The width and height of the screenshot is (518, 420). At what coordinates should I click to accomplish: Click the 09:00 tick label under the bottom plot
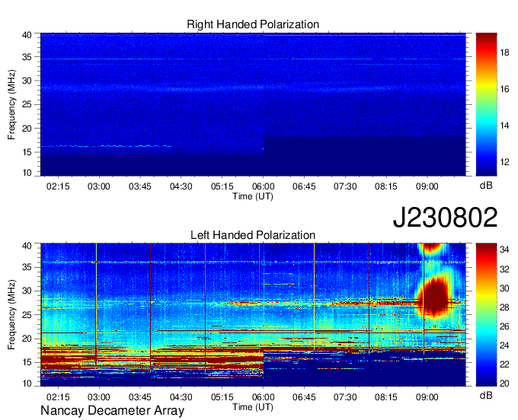tap(427, 397)
